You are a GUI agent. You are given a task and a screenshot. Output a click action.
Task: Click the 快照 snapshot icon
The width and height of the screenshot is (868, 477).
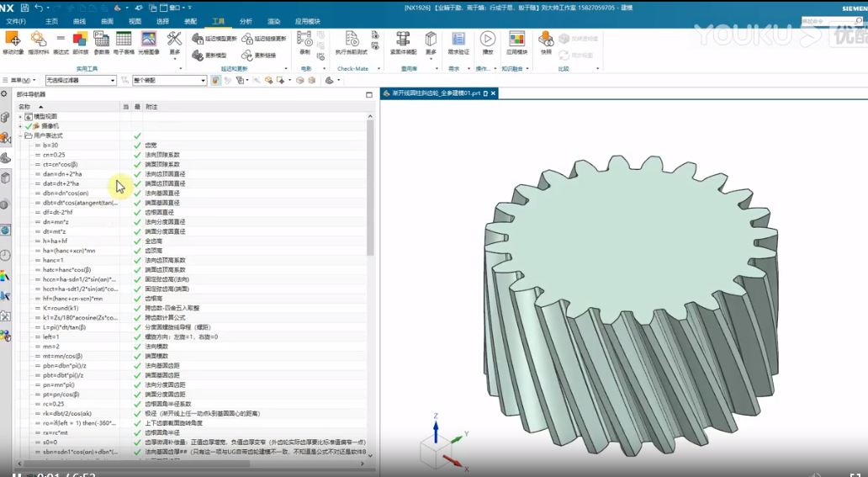[x=546, y=40]
